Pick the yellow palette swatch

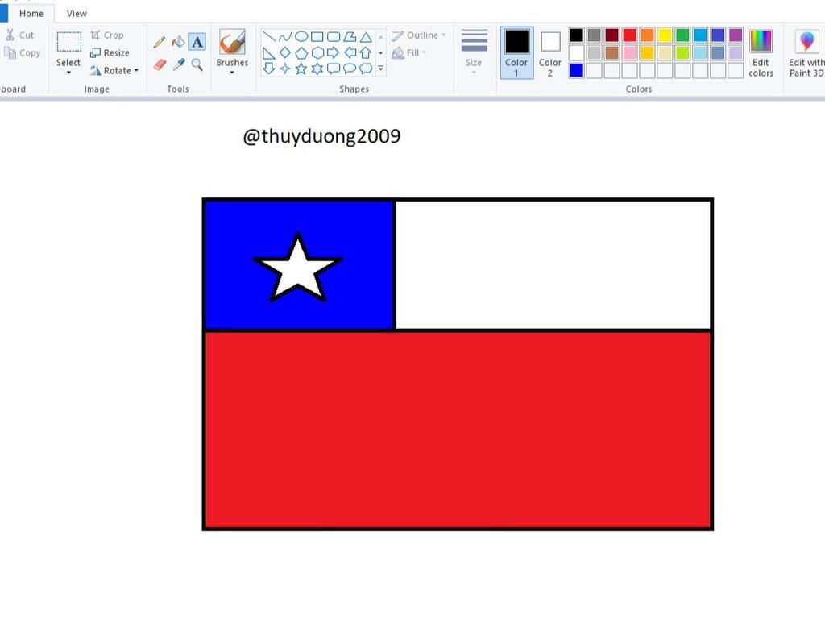(665, 35)
